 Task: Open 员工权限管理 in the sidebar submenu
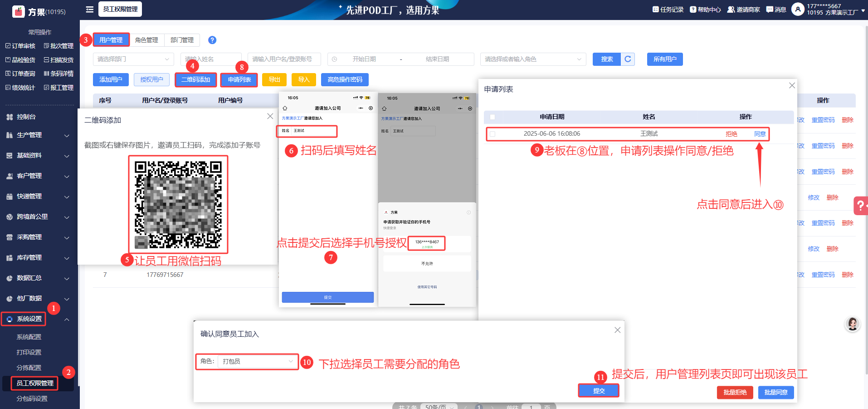tap(35, 383)
